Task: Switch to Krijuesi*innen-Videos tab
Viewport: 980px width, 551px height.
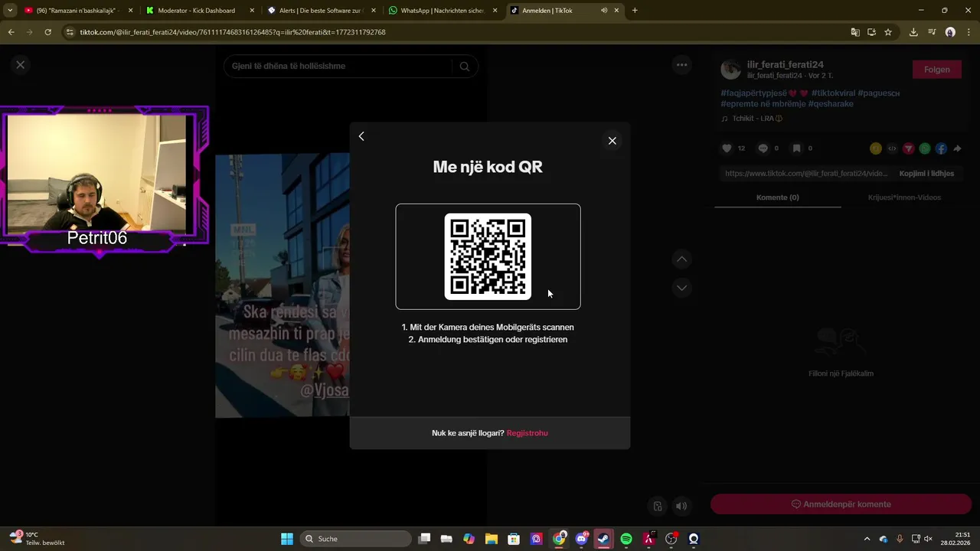Action: [904, 197]
